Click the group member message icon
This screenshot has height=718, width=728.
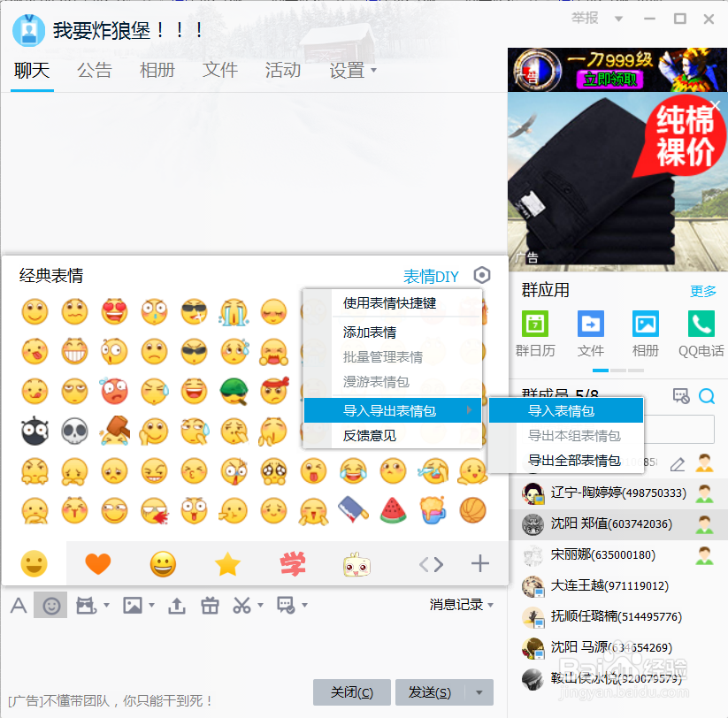pos(681,396)
